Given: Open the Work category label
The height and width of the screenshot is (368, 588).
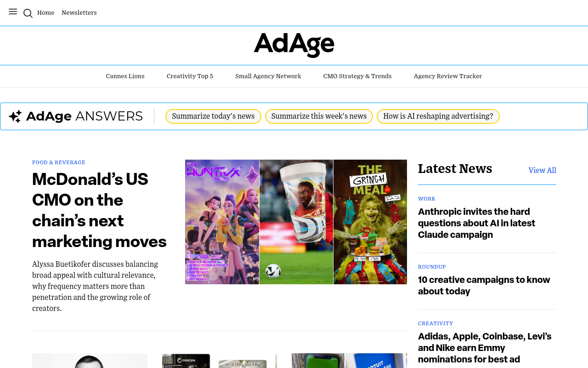Looking at the screenshot, I should [x=427, y=199].
